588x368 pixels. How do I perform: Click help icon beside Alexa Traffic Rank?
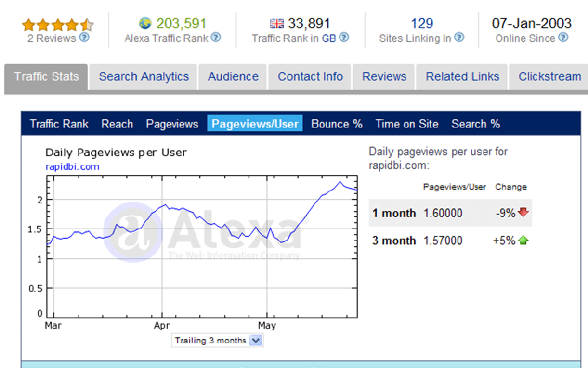(x=216, y=37)
